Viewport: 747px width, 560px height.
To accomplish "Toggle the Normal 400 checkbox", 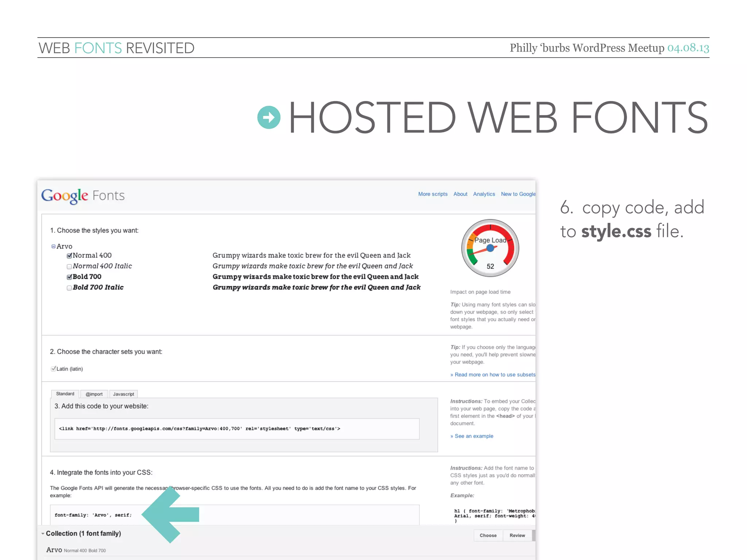I will coord(69,256).
